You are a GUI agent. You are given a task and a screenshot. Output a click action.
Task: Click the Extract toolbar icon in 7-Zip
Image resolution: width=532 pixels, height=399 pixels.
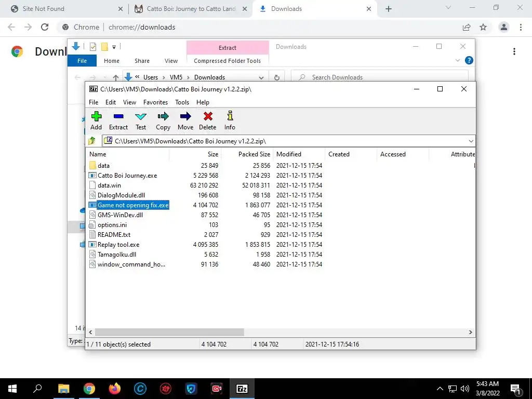[118, 121]
